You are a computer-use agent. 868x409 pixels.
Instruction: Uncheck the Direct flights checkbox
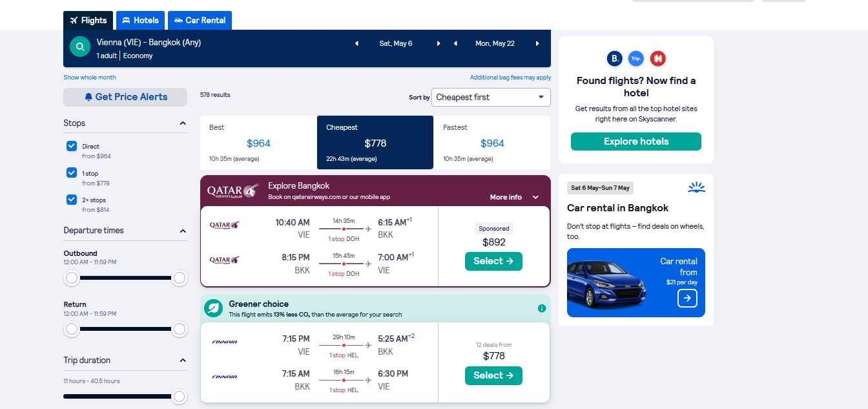pyautogui.click(x=72, y=146)
